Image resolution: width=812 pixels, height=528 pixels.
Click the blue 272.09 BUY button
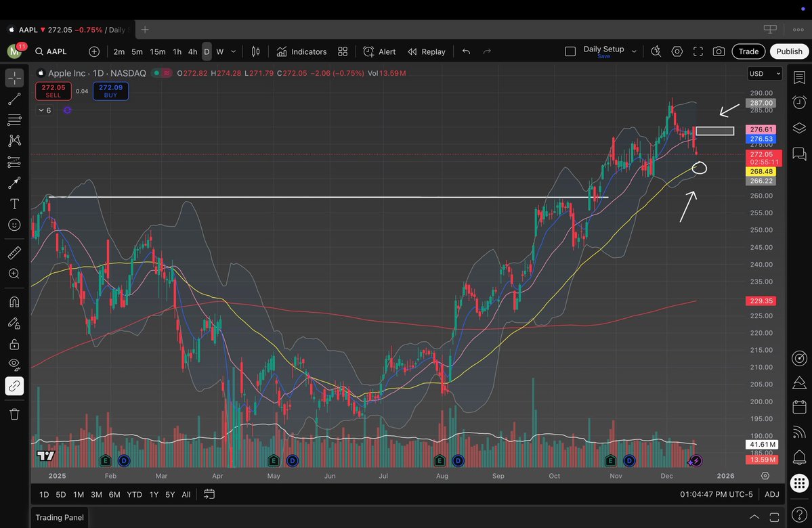(x=111, y=91)
